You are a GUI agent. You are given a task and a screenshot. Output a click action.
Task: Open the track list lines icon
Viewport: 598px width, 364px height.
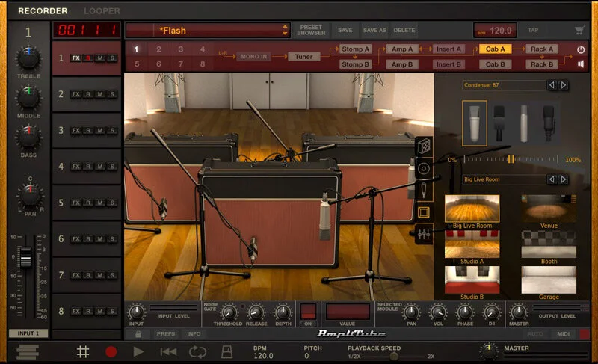(x=28, y=351)
